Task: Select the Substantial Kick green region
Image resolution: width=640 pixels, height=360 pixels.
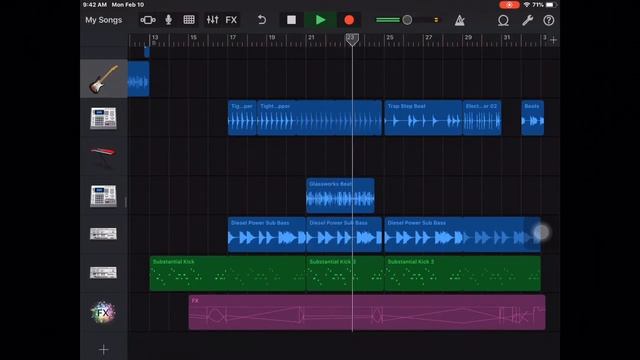Action: coord(228,273)
